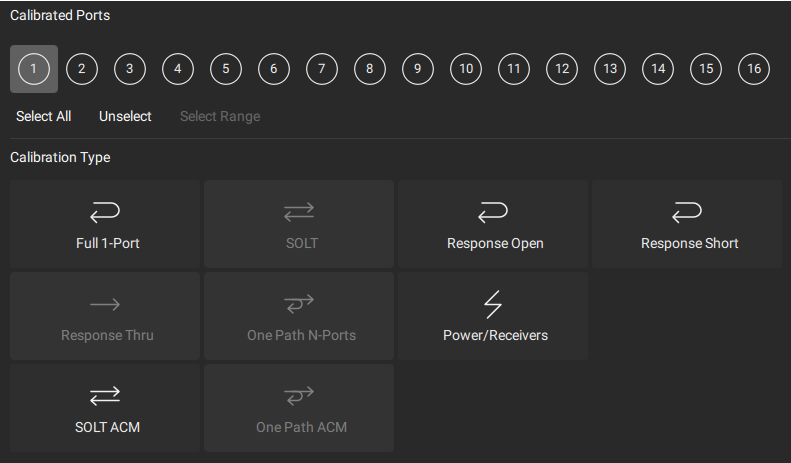Enable calibrated port 10
The height and width of the screenshot is (463, 791).
pos(466,69)
